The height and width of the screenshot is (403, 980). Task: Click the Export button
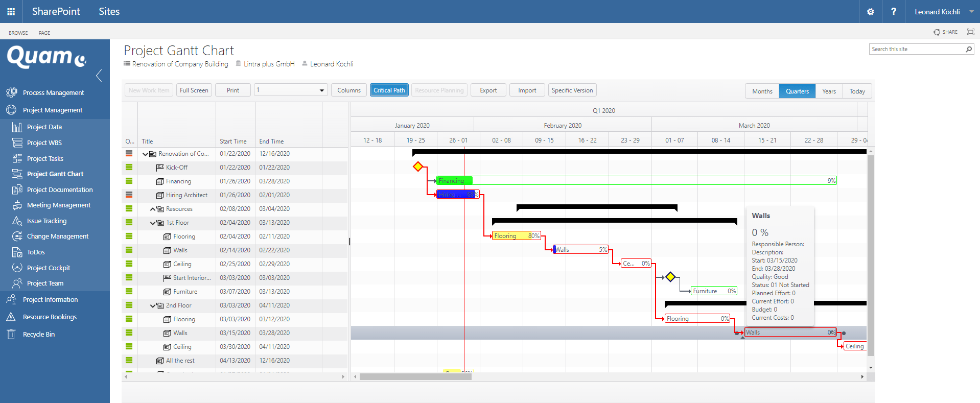pyautogui.click(x=488, y=90)
